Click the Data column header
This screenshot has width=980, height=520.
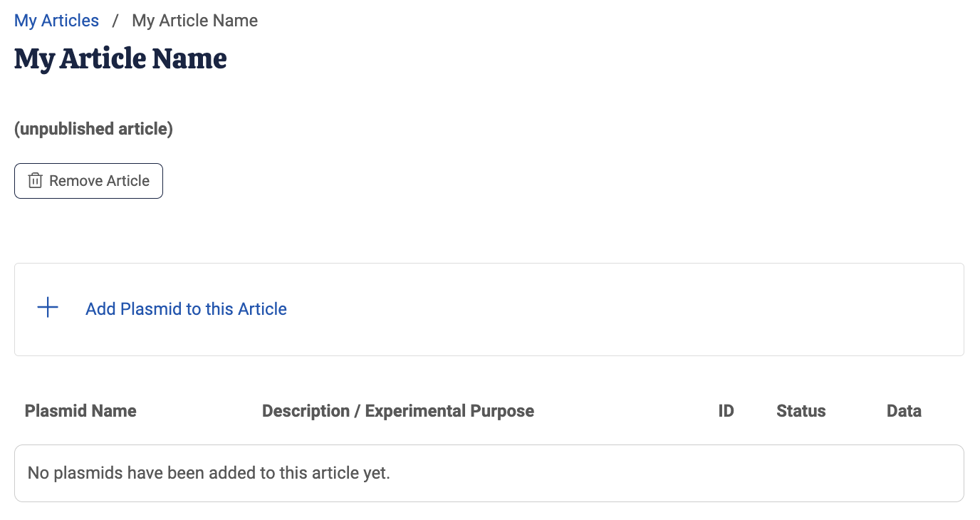(903, 410)
